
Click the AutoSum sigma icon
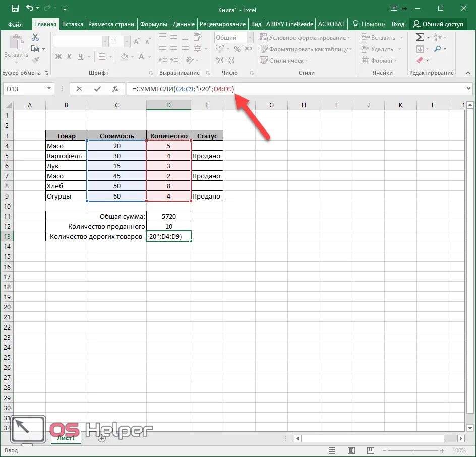click(420, 37)
